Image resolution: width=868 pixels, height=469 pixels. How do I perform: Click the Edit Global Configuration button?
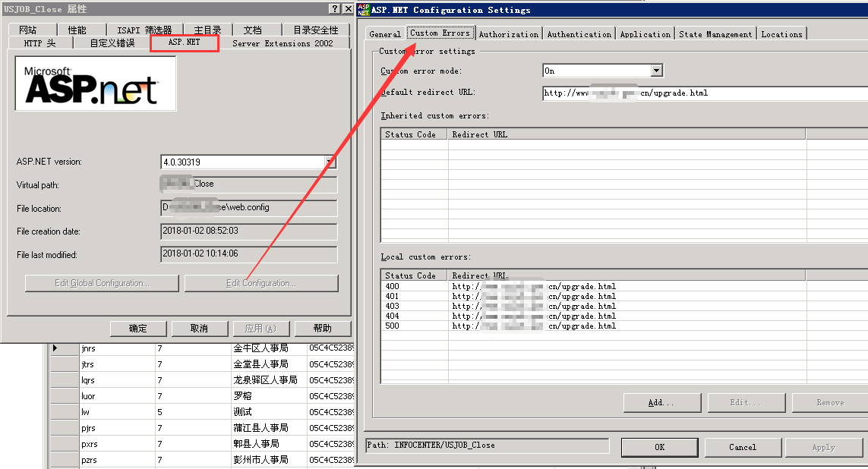(102, 283)
